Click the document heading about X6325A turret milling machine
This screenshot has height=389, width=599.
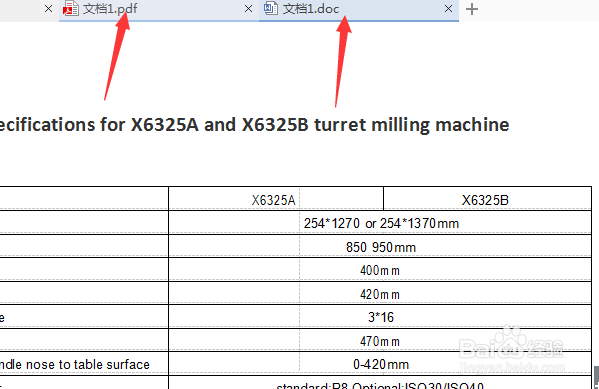(254, 125)
